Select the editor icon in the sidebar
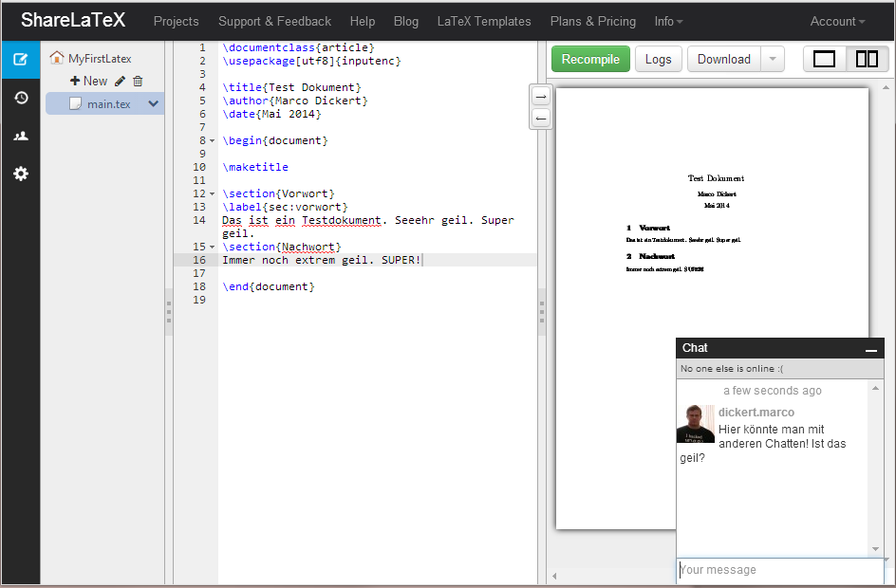 (20, 59)
